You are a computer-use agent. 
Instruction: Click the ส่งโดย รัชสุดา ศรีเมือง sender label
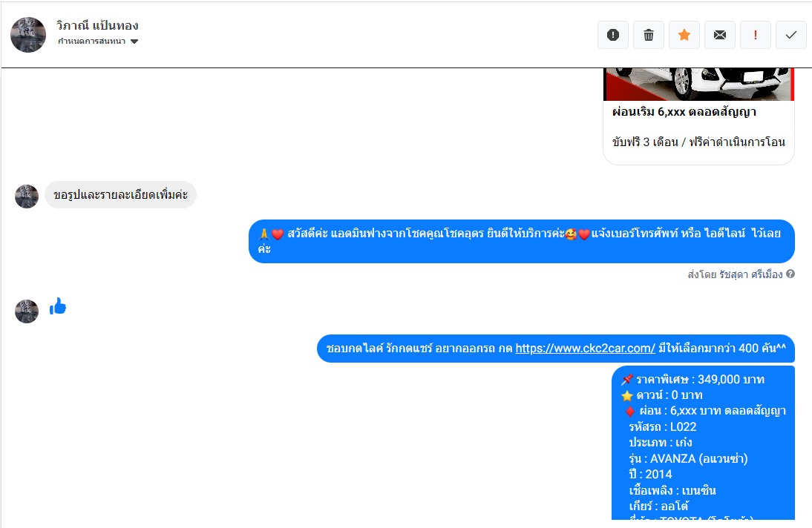coord(735,274)
